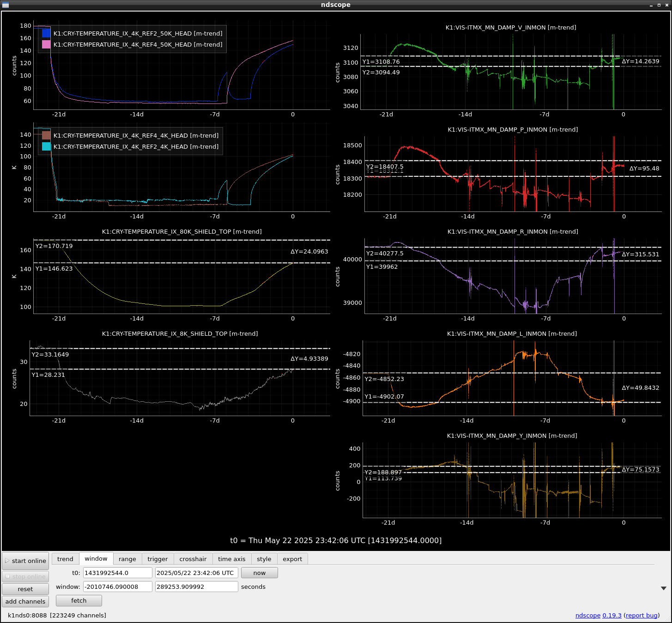Viewport: 672px width, 623px height.
Task: Click the DAMP_Y_INMON plot title
Action: [x=512, y=435]
